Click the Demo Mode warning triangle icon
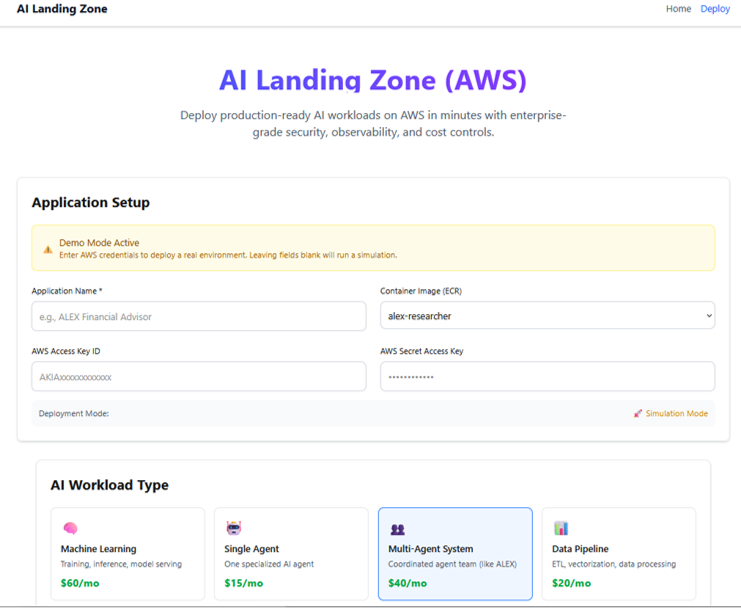Image resolution: width=741 pixels, height=610 pixels. pyautogui.click(x=48, y=249)
